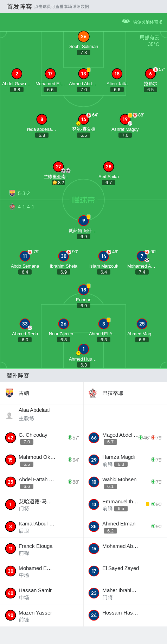Click the 4-1-4-1 formation label

coord(26,207)
